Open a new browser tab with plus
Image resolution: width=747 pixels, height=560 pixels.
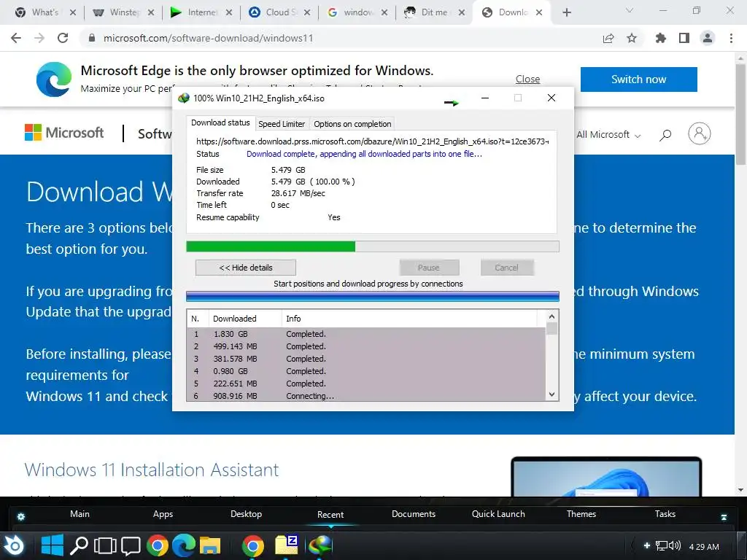pos(566,12)
